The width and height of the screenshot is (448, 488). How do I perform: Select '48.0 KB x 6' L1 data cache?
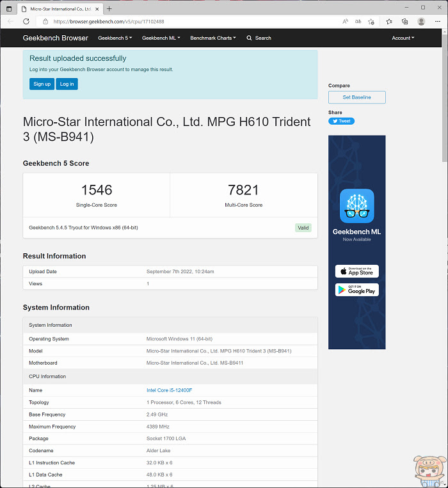(x=159, y=475)
